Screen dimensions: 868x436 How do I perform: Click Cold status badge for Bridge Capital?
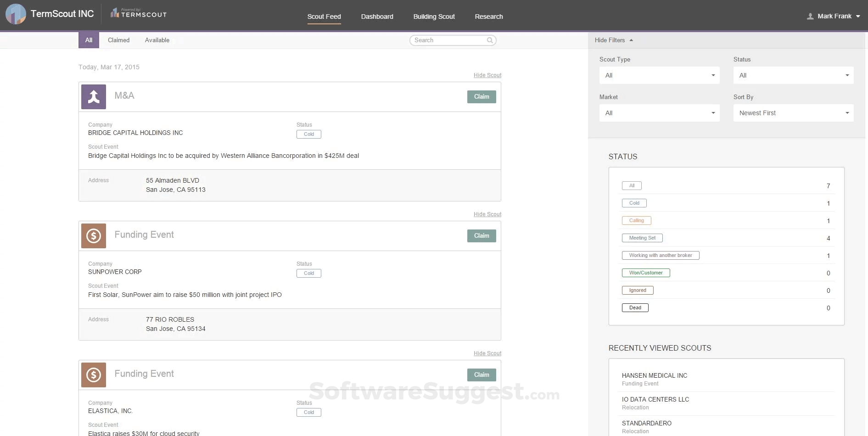pyautogui.click(x=309, y=134)
